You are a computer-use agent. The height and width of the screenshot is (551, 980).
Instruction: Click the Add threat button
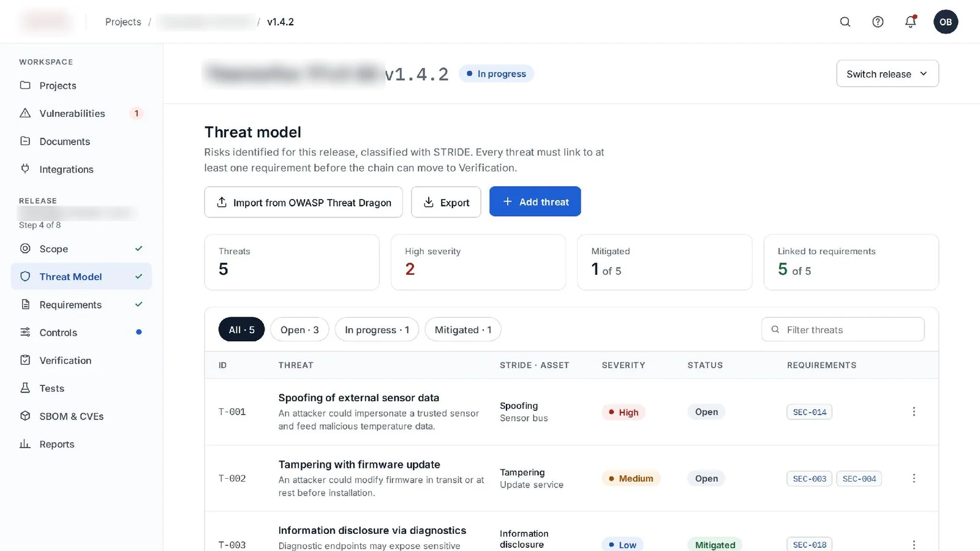click(x=535, y=201)
